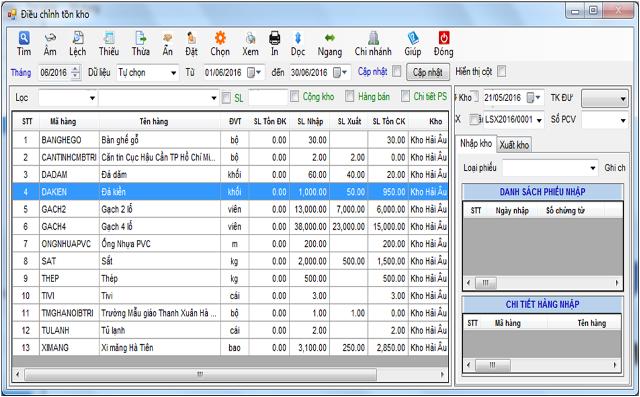Click the Thừa toolbar icon
This screenshot has width=640, height=397.
140,38
